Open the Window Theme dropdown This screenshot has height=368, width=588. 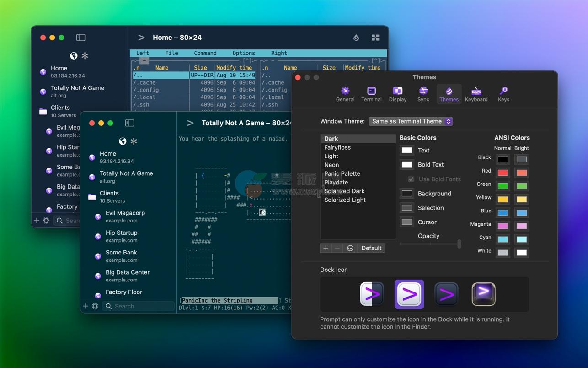point(411,121)
